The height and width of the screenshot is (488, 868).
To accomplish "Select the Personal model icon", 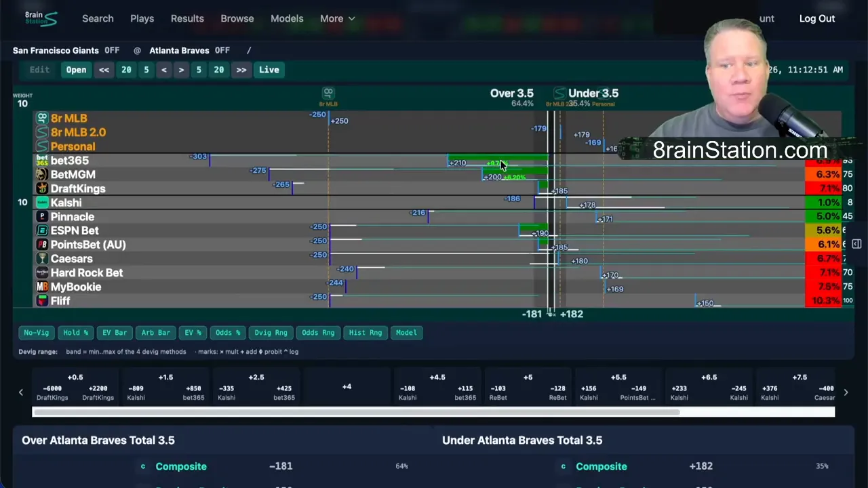I will 42,146.
